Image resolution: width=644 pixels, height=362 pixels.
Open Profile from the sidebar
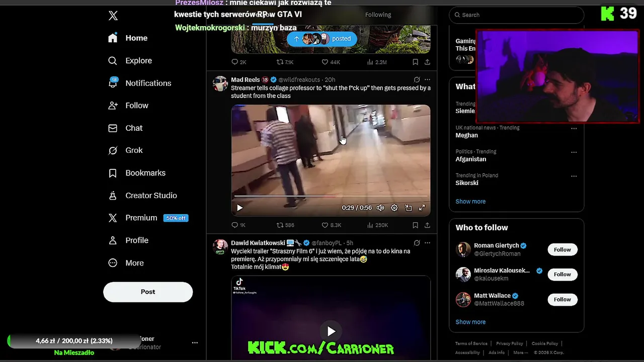128,240
